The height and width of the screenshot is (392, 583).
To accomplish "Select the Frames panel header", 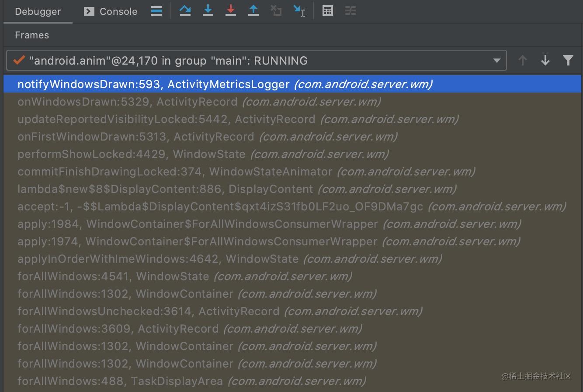I will pyautogui.click(x=32, y=35).
